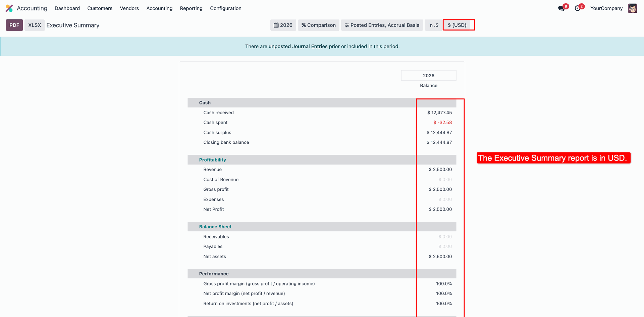Open the Balance Sheet section link

click(215, 227)
